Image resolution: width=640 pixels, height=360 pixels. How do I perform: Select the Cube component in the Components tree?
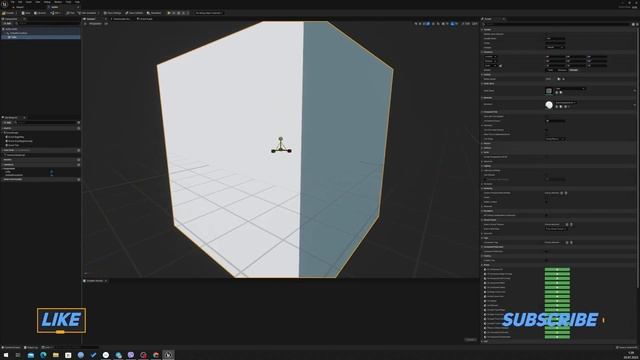[x=40, y=37]
